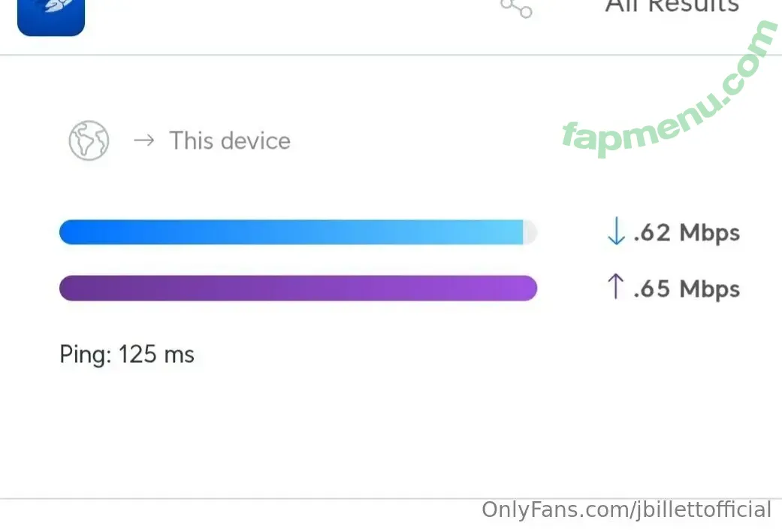Open the All Results tab

click(x=672, y=7)
